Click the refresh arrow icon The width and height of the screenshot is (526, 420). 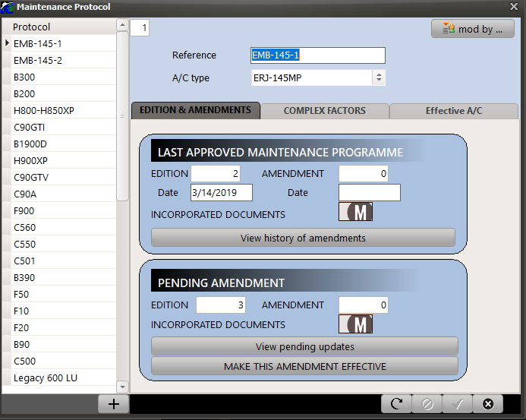[x=396, y=404]
